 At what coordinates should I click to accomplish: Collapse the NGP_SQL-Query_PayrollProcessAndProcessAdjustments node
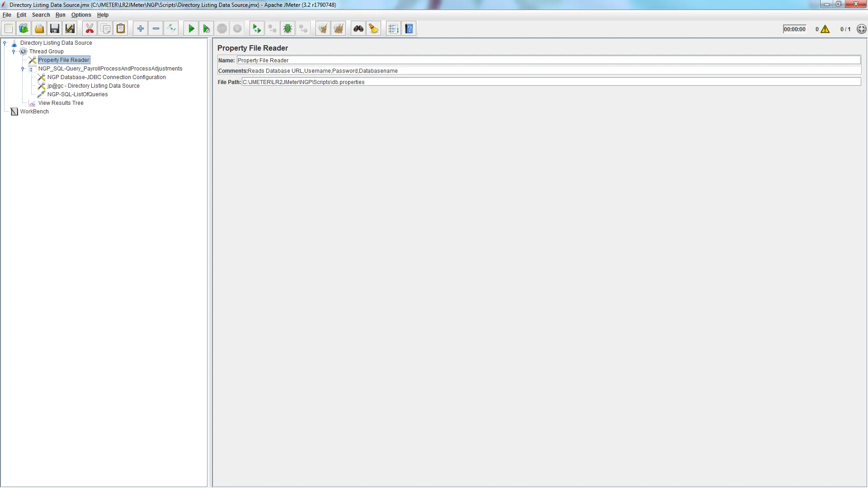pyautogui.click(x=23, y=69)
